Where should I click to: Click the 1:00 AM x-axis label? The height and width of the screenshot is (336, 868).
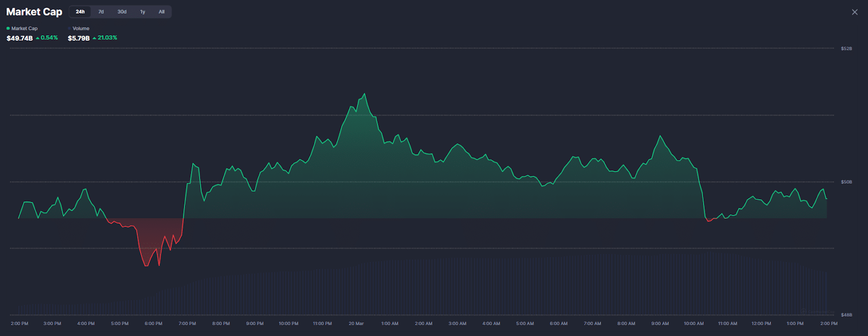click(x=390, y=324)
